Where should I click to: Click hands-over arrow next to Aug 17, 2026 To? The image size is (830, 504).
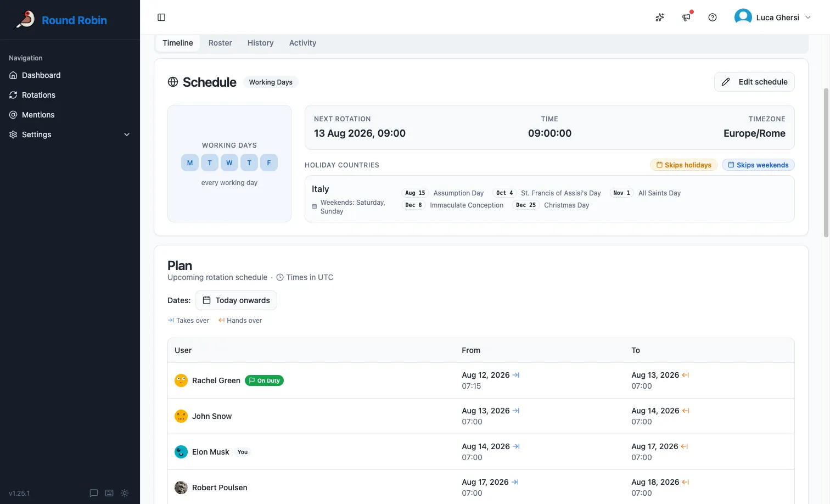point(685,446)
